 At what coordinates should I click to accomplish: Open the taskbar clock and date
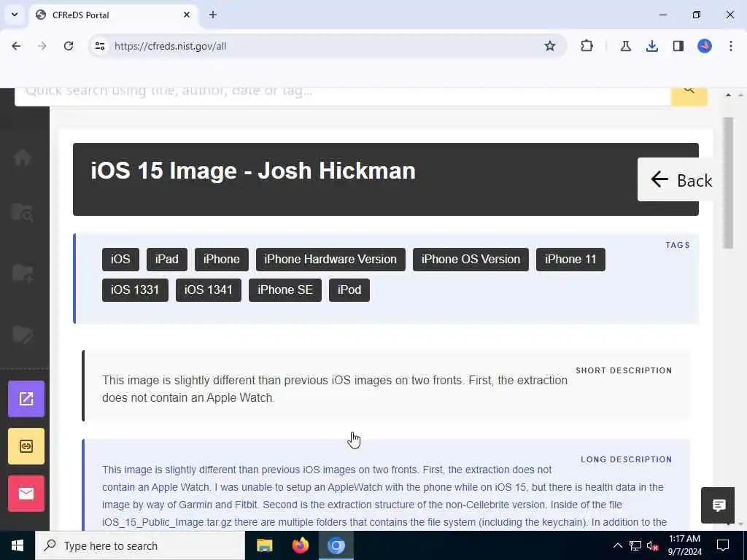684,545
